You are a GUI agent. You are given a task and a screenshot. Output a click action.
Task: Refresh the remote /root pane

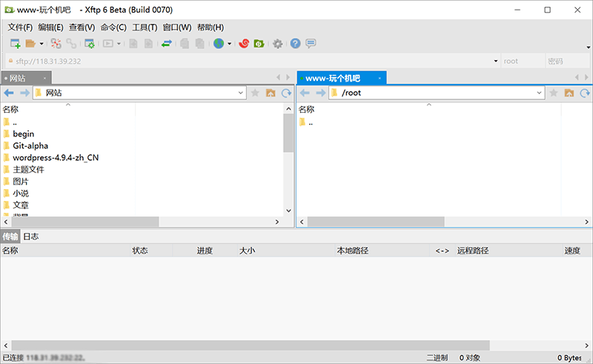(x=585, y=93)
